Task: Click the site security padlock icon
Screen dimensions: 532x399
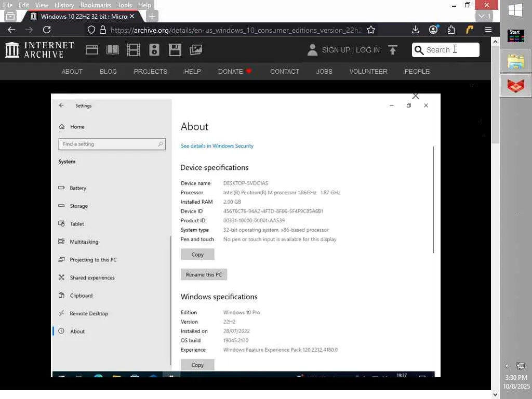Action: click(103, 30)
